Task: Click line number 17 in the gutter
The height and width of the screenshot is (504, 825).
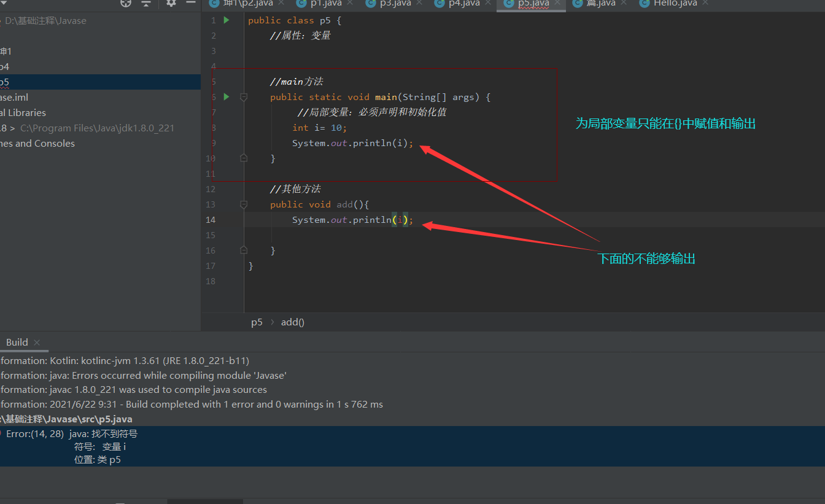Action: [211, 266]
